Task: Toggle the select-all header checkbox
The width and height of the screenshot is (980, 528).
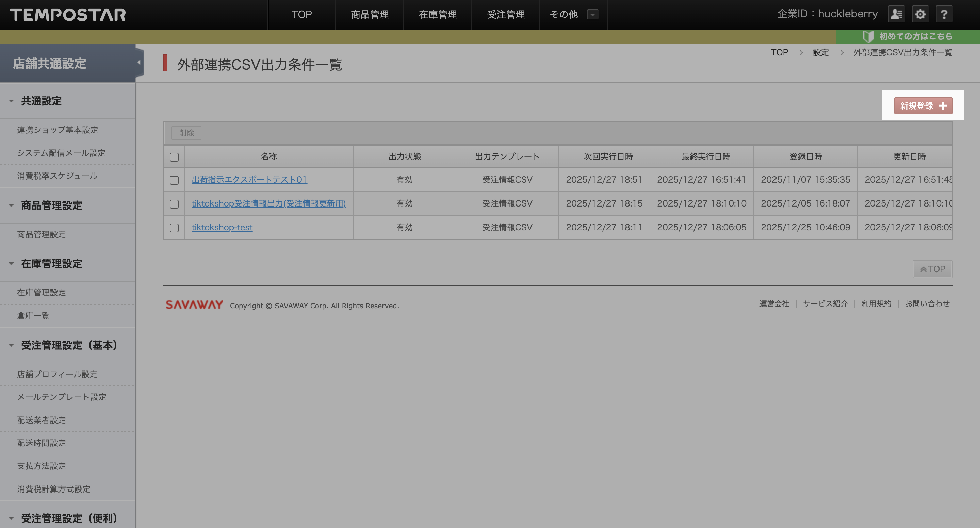Action: [x=174, y=157]
